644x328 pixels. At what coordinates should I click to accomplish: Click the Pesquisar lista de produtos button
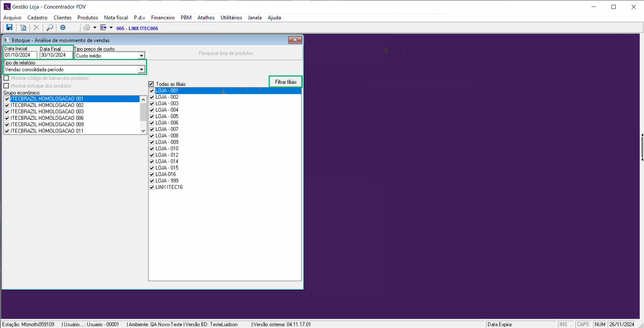pos(226,53)
